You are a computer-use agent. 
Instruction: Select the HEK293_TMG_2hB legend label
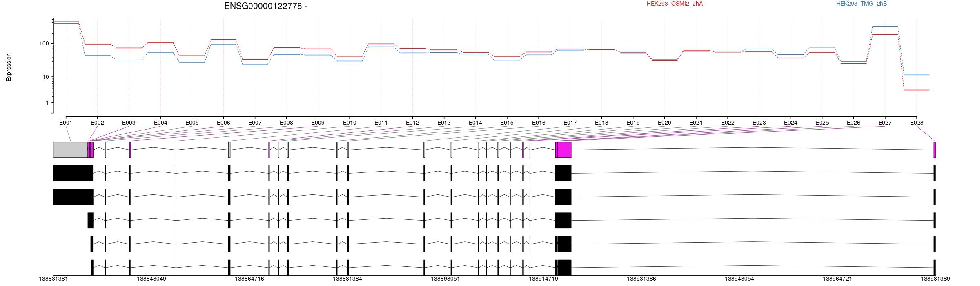(862, 4)
